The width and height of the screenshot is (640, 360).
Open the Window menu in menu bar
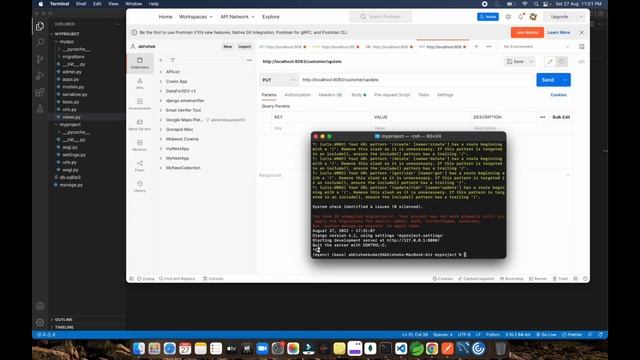point(133,4)
